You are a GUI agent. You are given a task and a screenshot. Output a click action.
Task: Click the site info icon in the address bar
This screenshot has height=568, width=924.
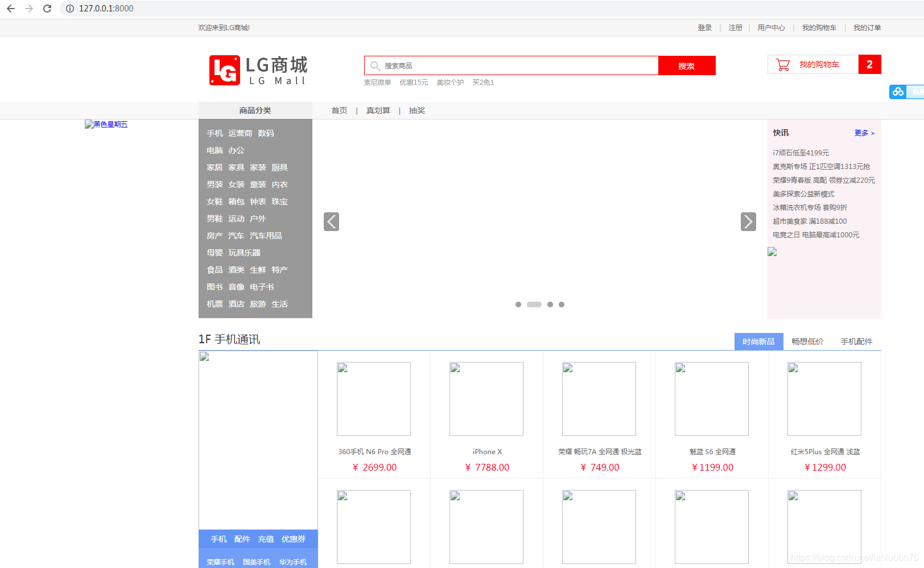pos(69,9)
